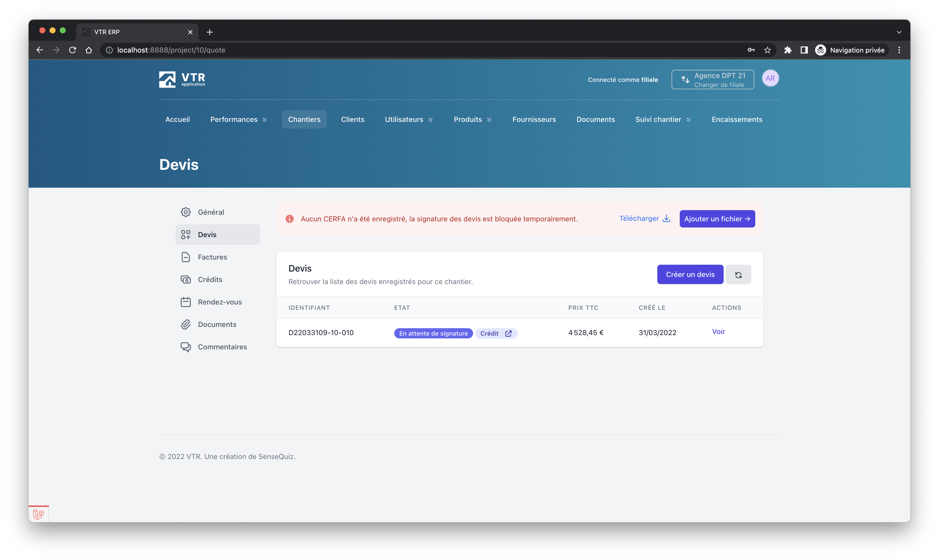The width and height of the screenshot is (939, 560).
Task: Download the CERFA via Télécharger link
Action: point(644,219)
